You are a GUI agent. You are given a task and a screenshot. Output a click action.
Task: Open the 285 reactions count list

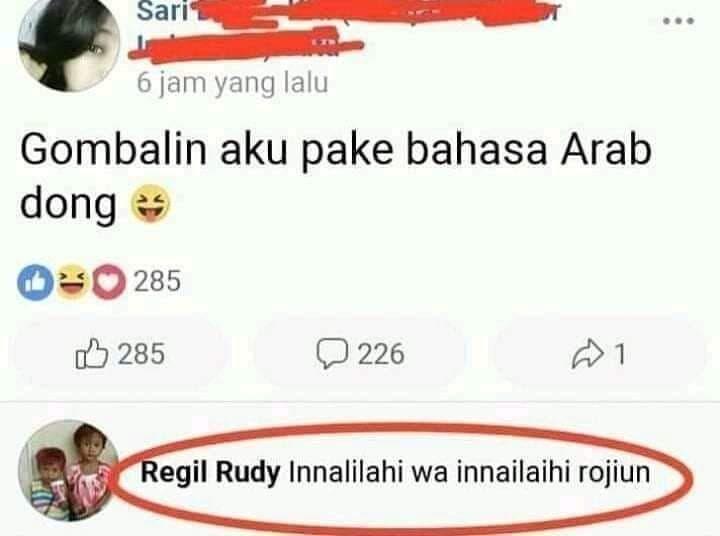158,281
